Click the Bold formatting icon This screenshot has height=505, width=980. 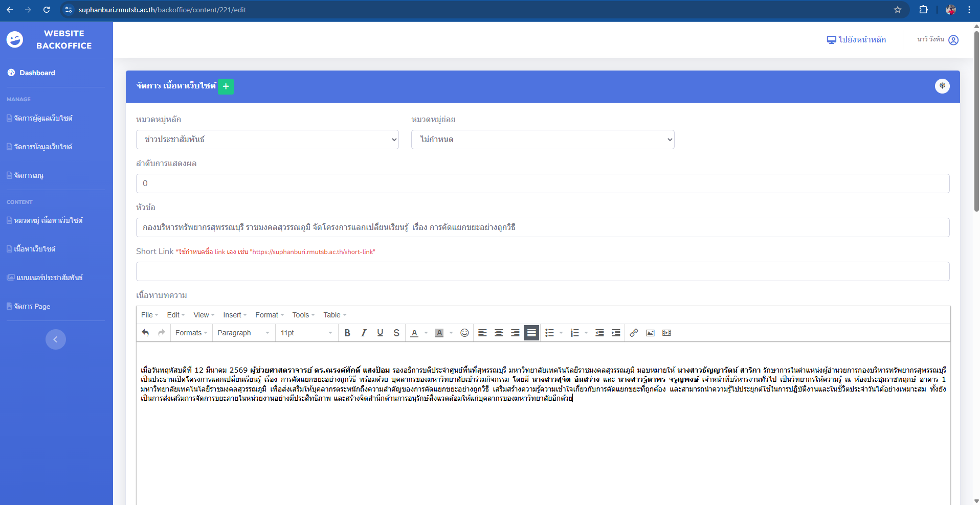tap(347, 333)
